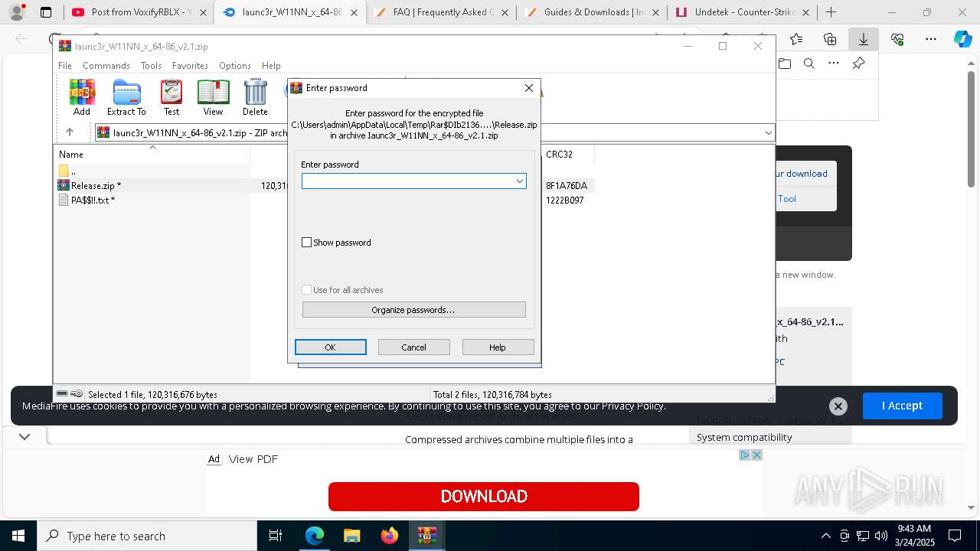Open the Options menu
The height and width of the screenshot is (551, 980).
tap(235, 66)
